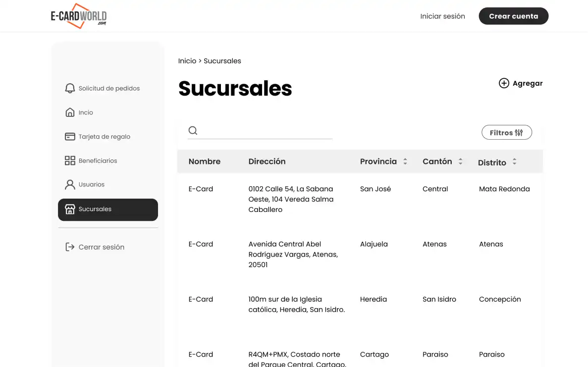Click the filter sliders icon on Filtros button
The image size is (588, 367).
519,132
